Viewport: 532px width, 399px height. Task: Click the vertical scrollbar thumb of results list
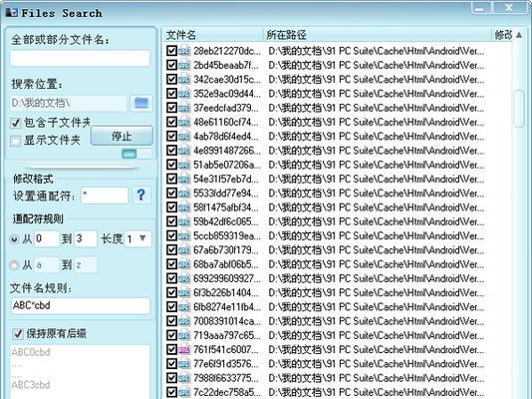(519, 109)
